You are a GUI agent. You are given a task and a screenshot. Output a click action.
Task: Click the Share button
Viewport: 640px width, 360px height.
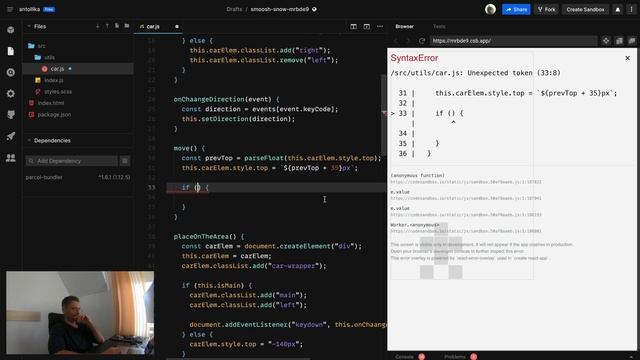pyautogui.click(x=516, y=9)
